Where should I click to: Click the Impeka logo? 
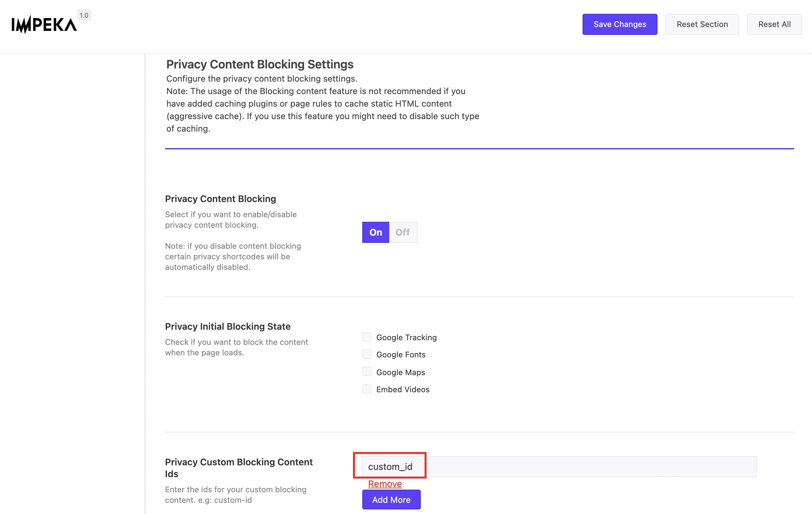44,24
